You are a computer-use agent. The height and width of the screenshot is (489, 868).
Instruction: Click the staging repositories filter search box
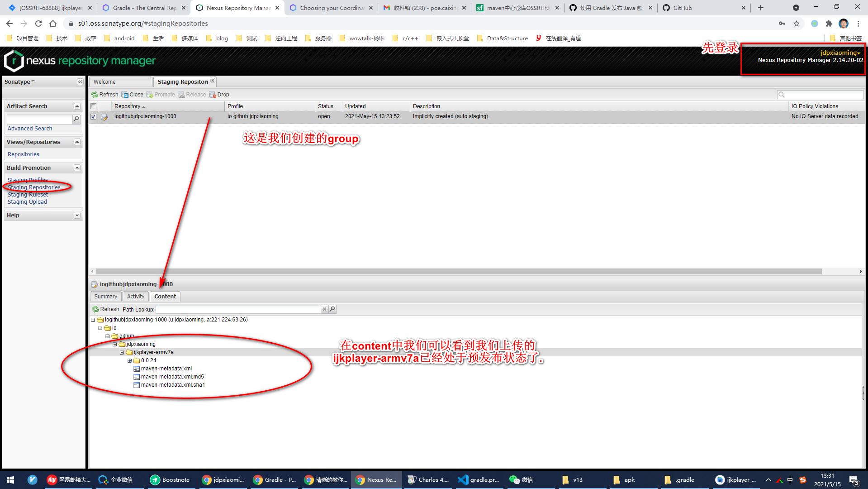820,95
